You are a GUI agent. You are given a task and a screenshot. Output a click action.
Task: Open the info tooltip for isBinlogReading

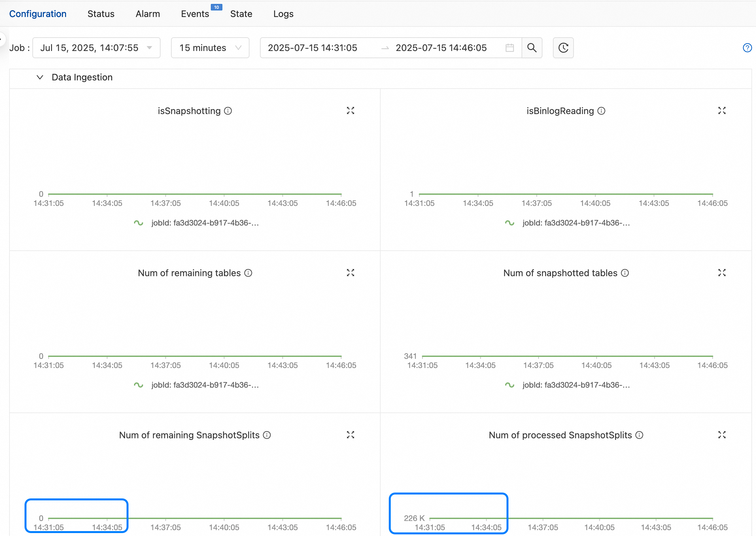pos(602,111)
